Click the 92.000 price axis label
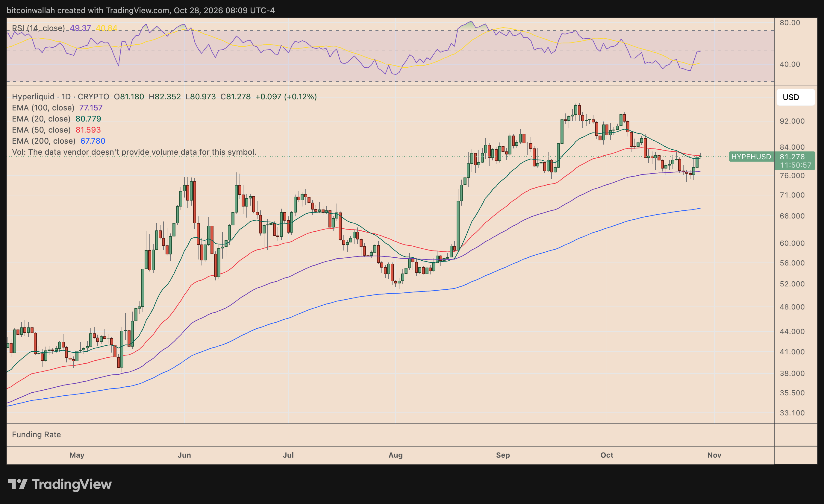The height and width of the screenshot is (504, 824). [792, 121]
